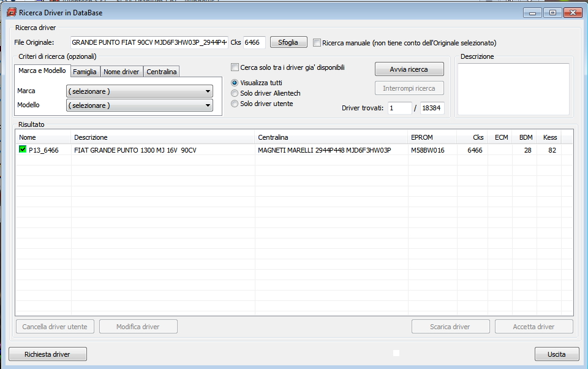Choose Solo driver utente option

pos(235,104)
